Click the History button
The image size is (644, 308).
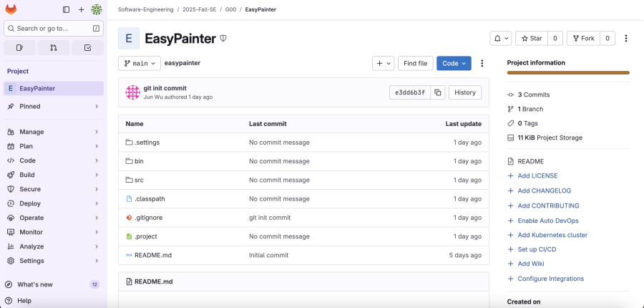click(x=465, y=92)
